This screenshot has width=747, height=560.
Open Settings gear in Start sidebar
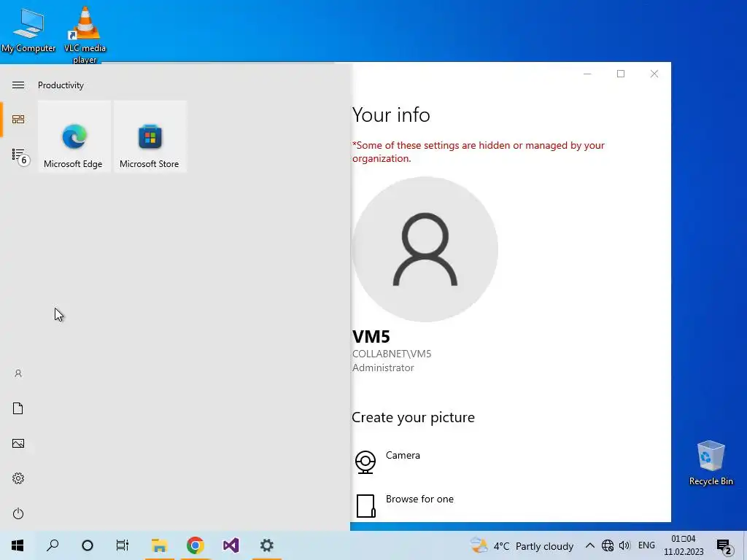point(18,478)
